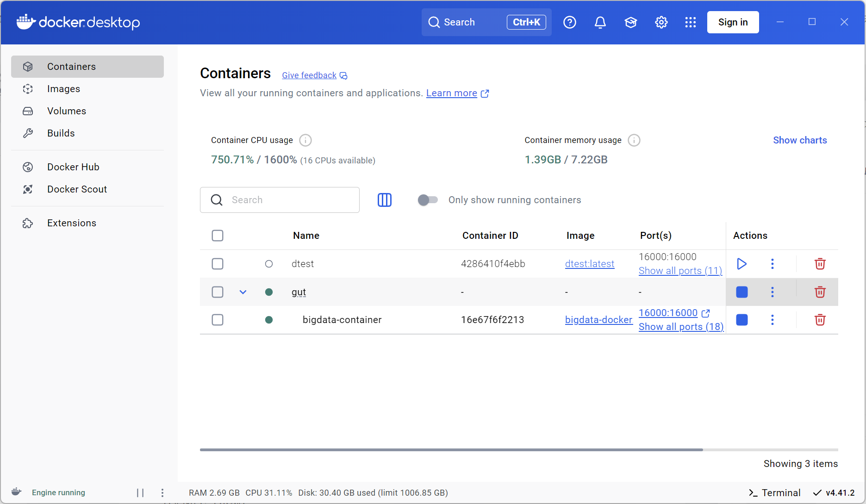Delete the gut stack

(820, 292)
